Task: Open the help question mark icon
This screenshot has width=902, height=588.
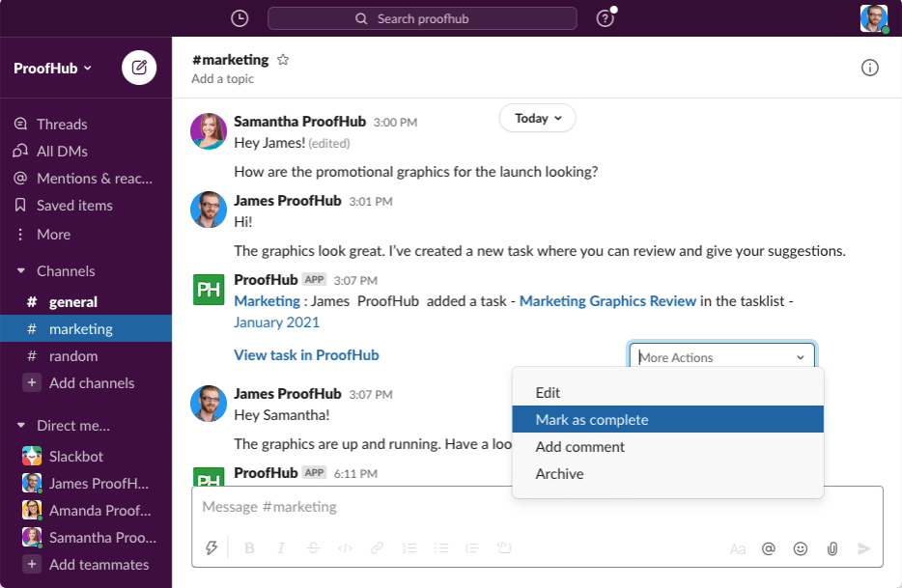Action: (x=606, y=18)
